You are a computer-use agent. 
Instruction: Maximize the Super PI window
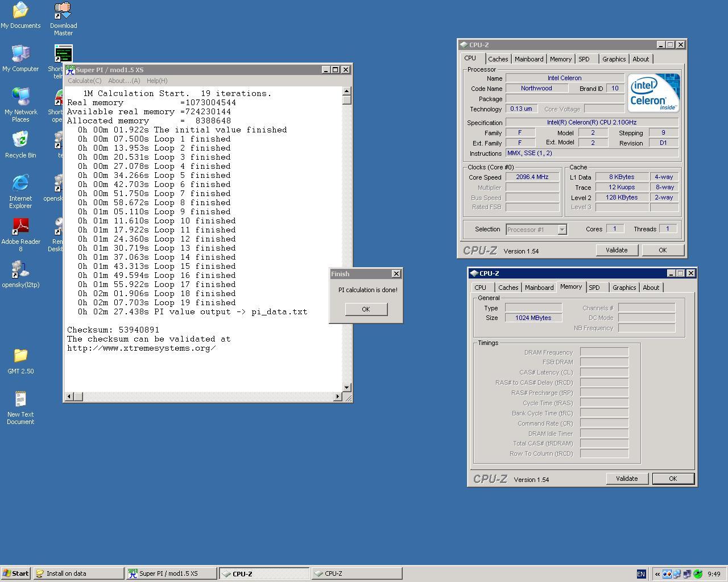pyautogui.click(x=336, y=69)
